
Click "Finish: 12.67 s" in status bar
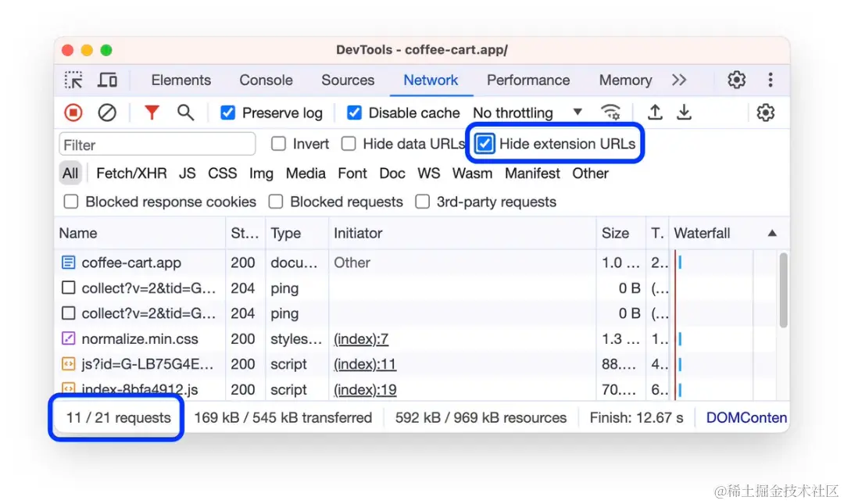pyautogui.click(x=636, y=418)
